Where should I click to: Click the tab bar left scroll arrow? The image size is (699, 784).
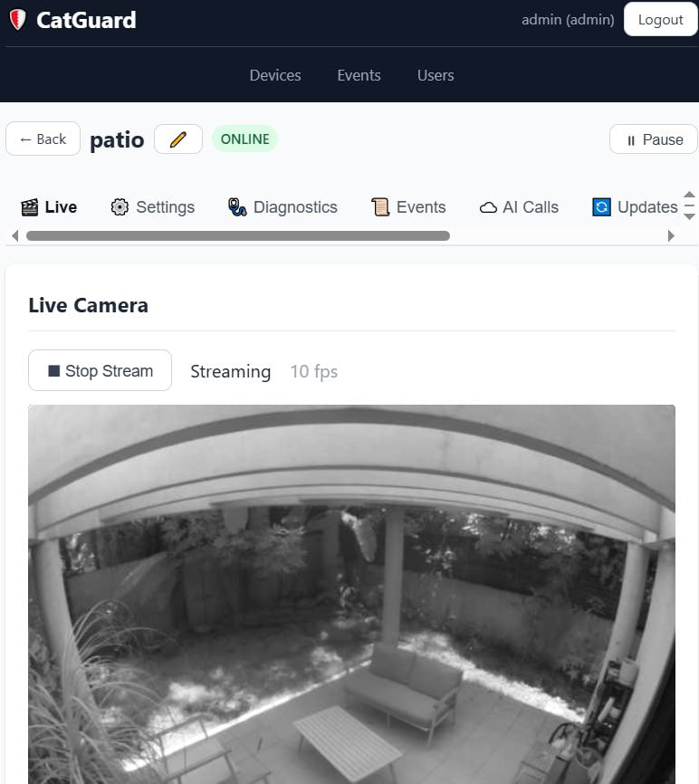15,236
